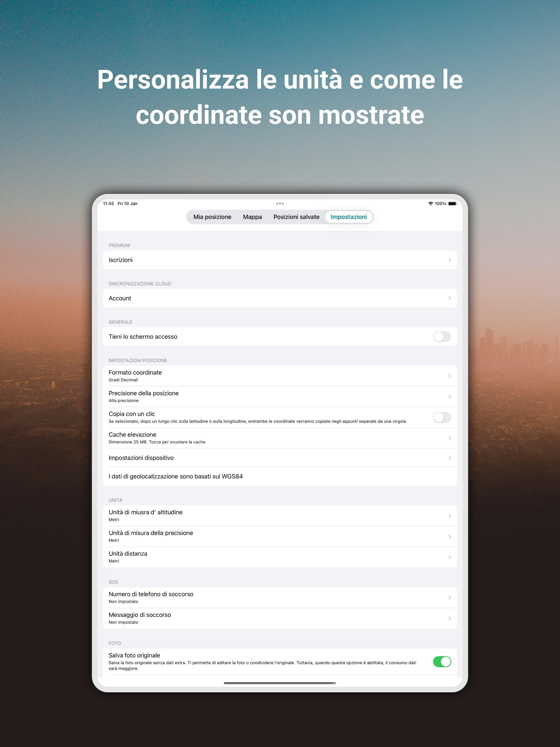Enable Tieni lo schermo accesso switch
The height and width of the screenshot is (747, 560).
pyautogui.click(x=442, y=337)
